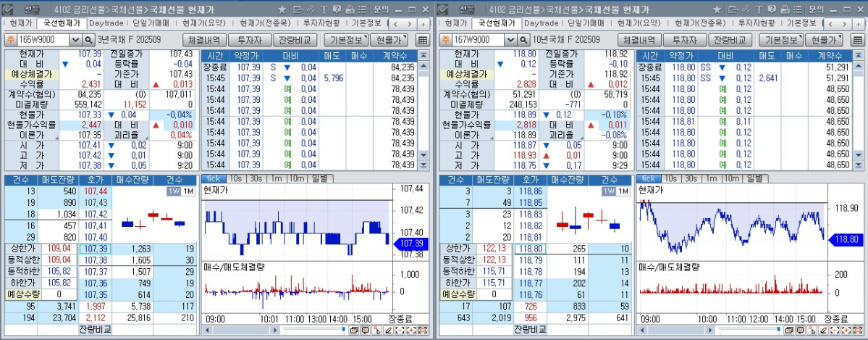Open the 현재가(요약) tab in the right window
The height and width of the screenshot is (340, 868).
tap(638, 23)
